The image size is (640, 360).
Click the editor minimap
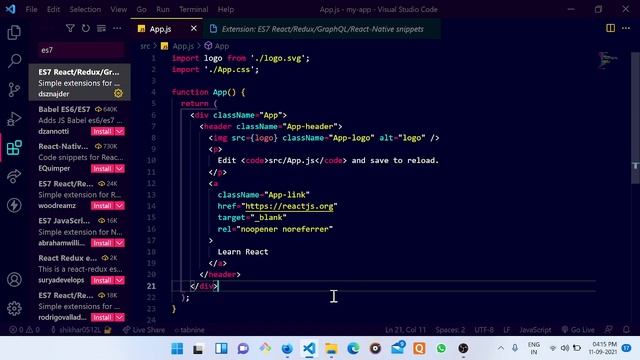coord(608,60)
